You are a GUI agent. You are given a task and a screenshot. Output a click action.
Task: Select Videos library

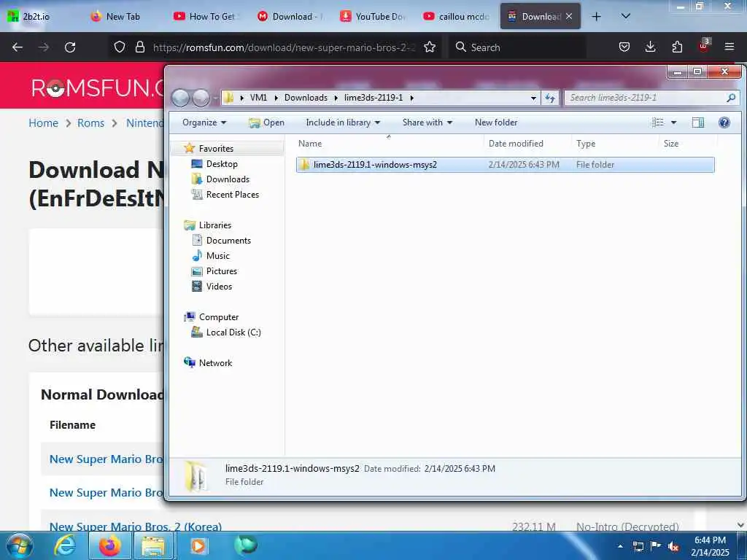pyautogui.click(x=219, y=286)
